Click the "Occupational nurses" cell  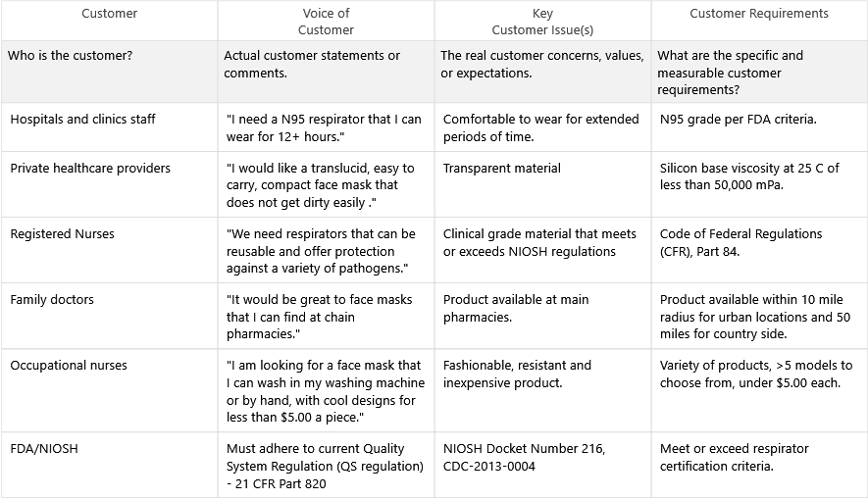(x=69, y=366)
